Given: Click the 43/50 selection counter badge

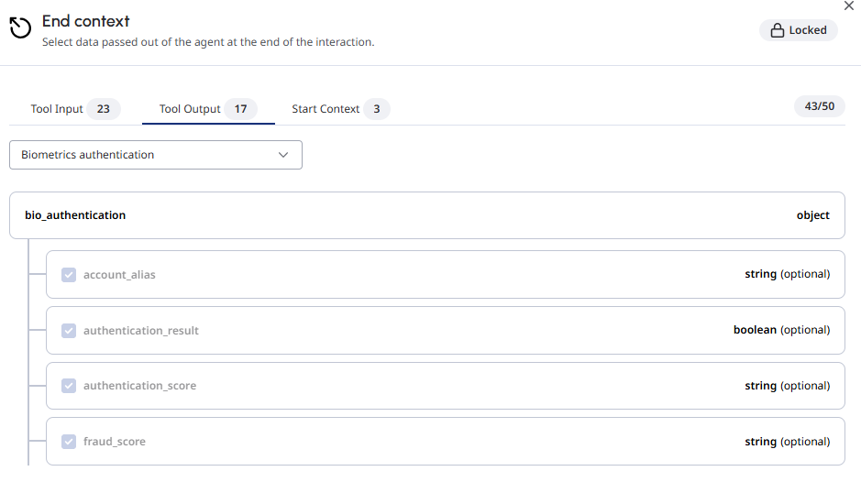Looking at the screenshot, I should (819, 106).
